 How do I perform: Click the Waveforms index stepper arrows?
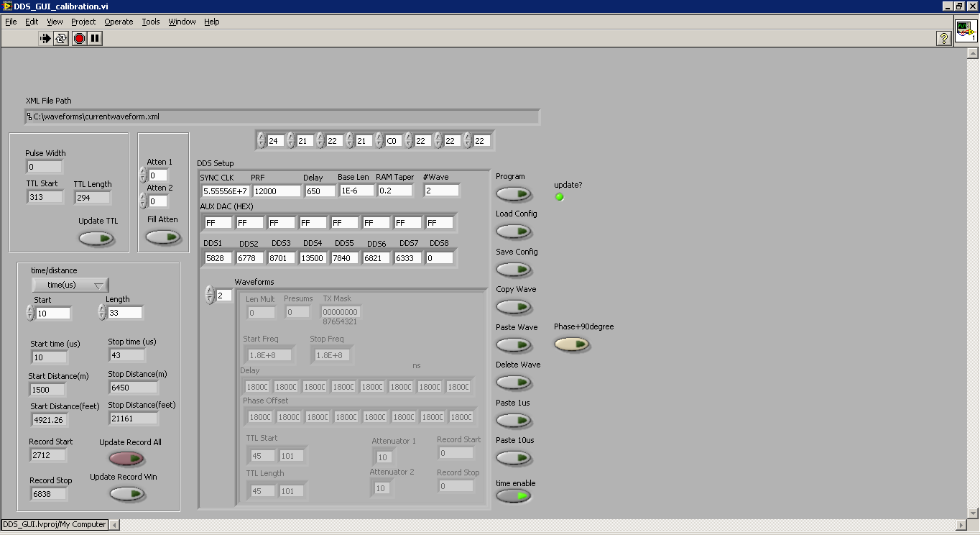pos(210,295)
